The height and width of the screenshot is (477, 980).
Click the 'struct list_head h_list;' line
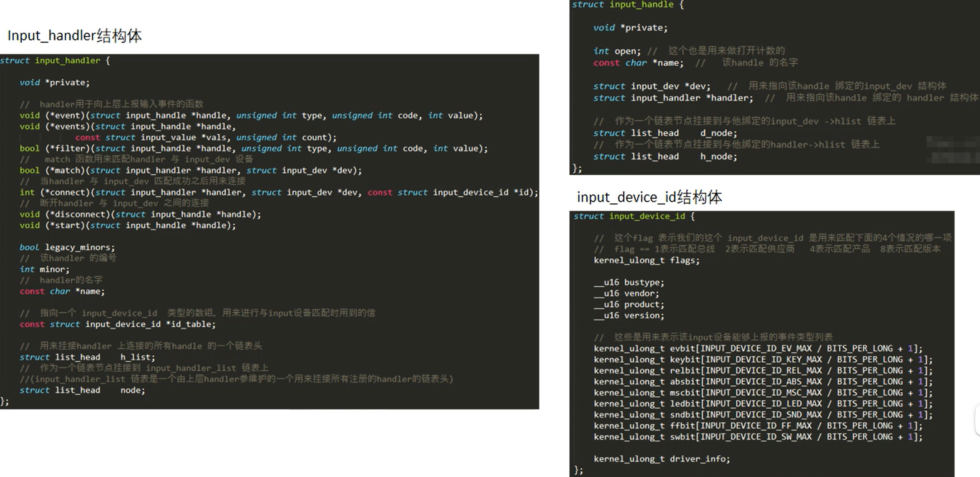pyautogui.click(x=88, y=357)
